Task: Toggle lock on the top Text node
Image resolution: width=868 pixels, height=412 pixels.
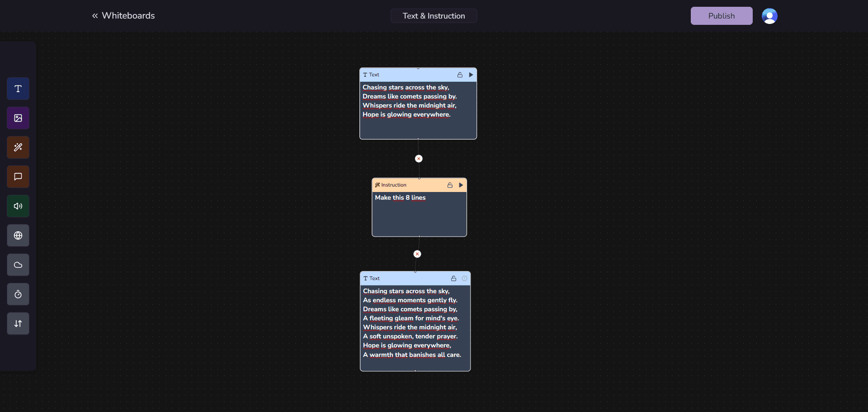Action: [460, 75]
